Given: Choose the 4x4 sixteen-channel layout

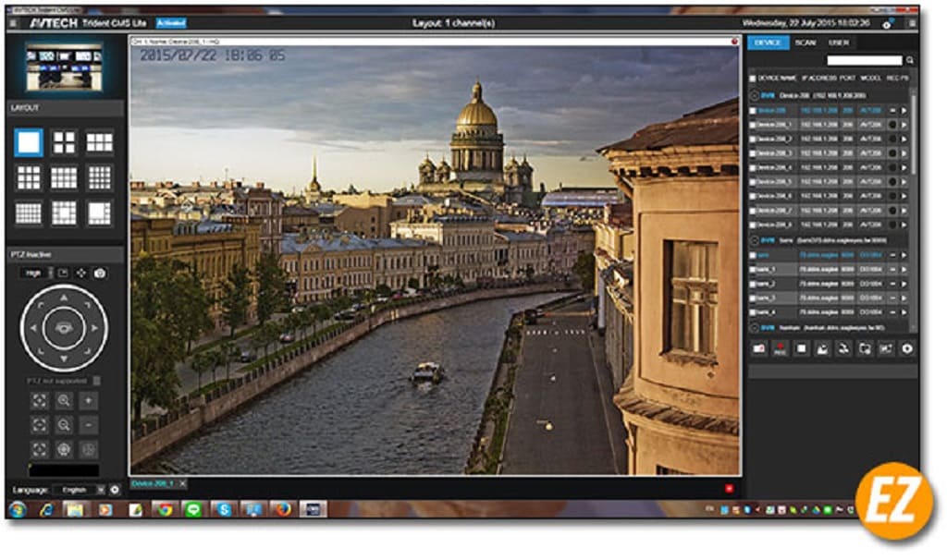Looking at the screenshot, I should (x=100, y=178).
